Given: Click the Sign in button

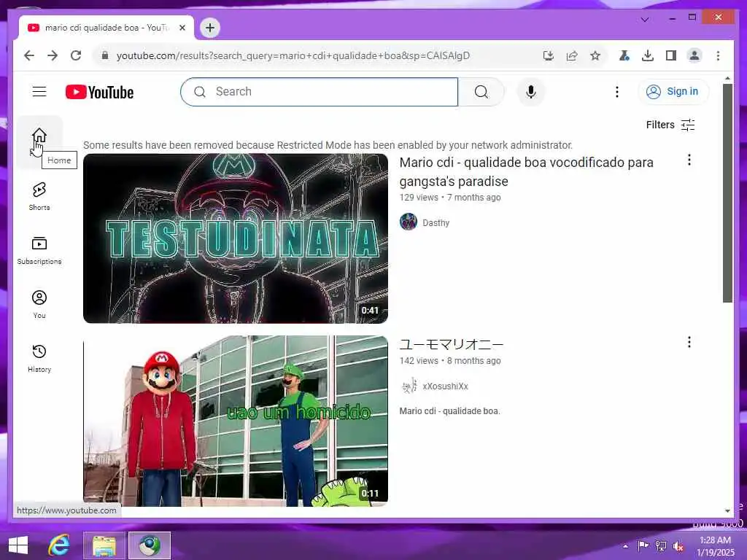Looking at the screenshot, I should [x=673, y=91].
